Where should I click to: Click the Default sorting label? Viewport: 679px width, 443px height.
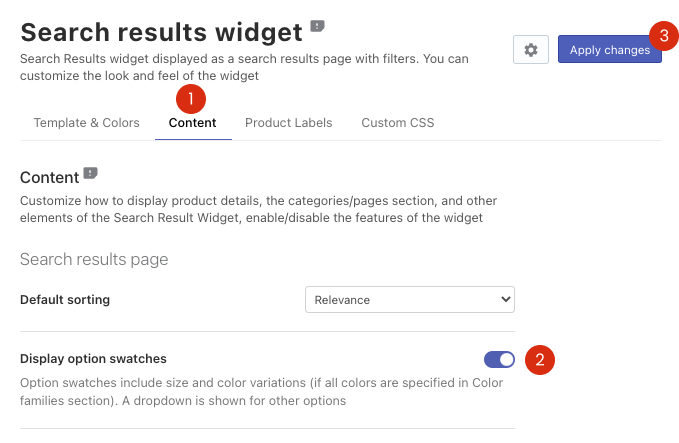65,300
